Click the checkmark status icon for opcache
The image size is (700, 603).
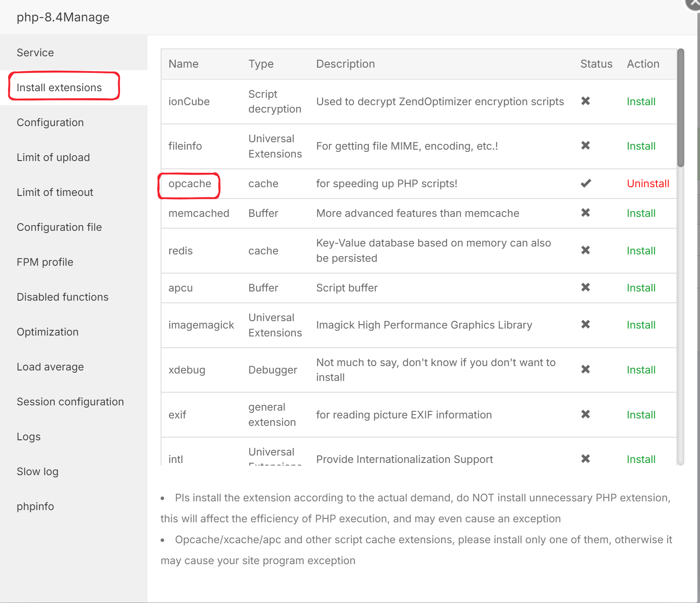tap(586, 183)
